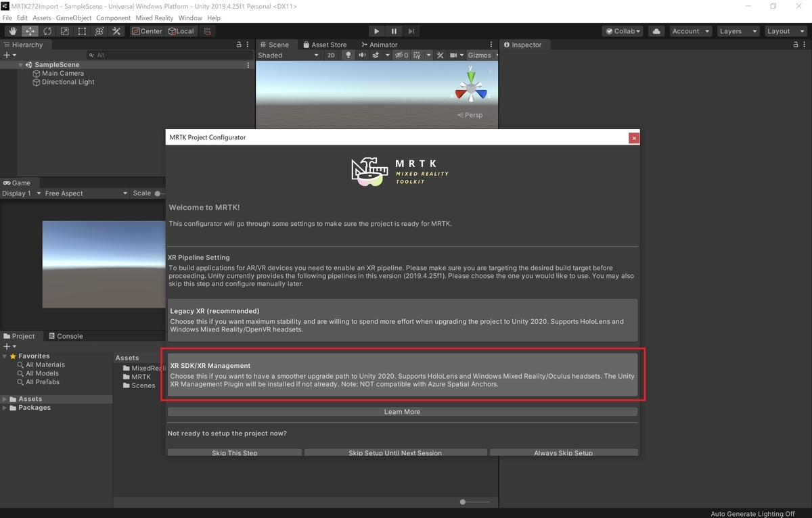Open Gizmos dropdown
The image size is (812, 518).
coord(482,55)
